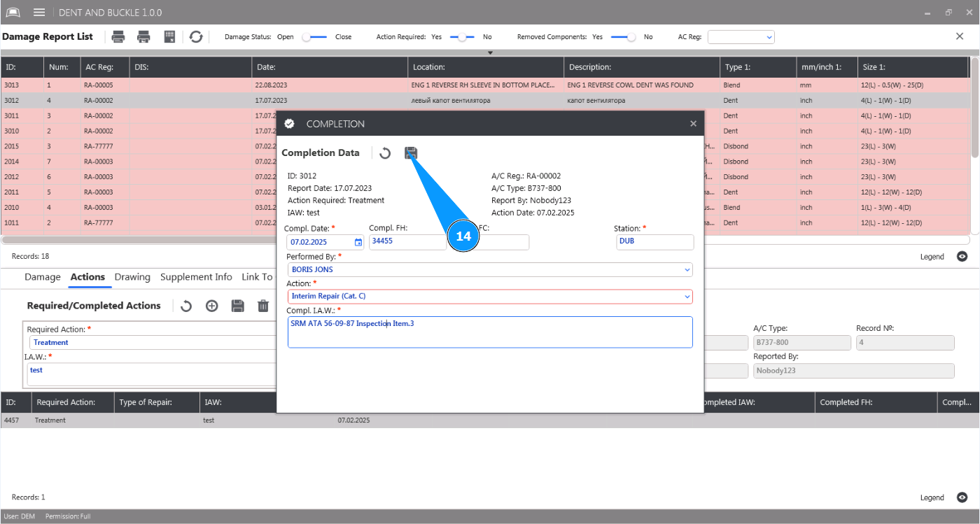The image size is (980, 524).
Task: Open the Drawing tab
Action: coord(132,278)
